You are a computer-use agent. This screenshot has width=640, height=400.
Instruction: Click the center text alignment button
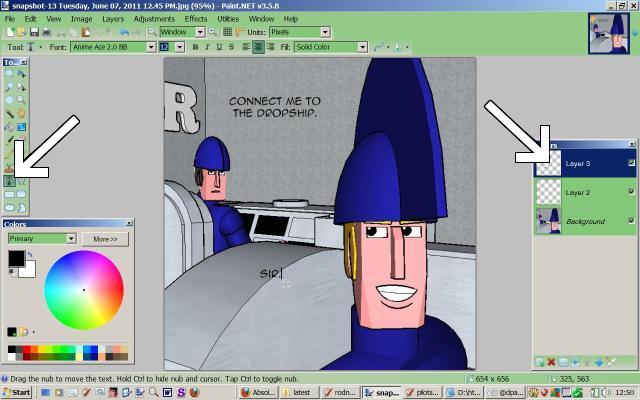[x=257, y=47]
